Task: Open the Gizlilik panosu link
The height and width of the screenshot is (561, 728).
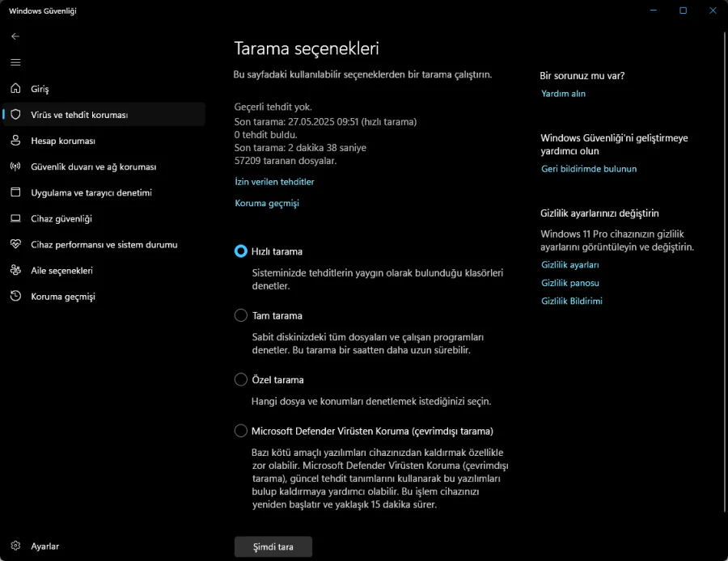Action: coord(570,283)
